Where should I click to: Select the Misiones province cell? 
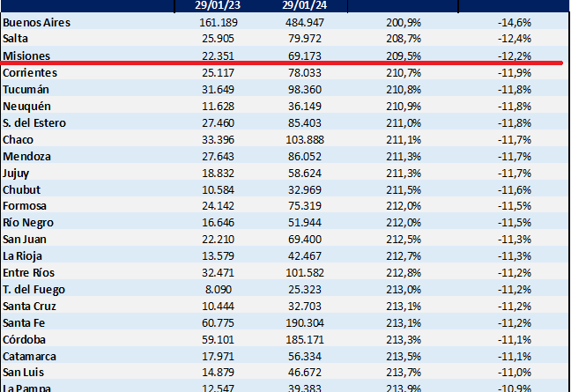click(28, 55)
